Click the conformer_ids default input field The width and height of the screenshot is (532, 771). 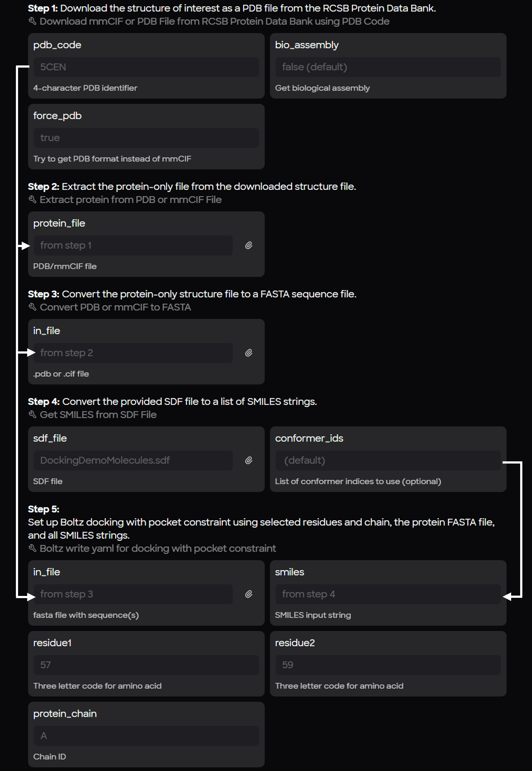388,460
